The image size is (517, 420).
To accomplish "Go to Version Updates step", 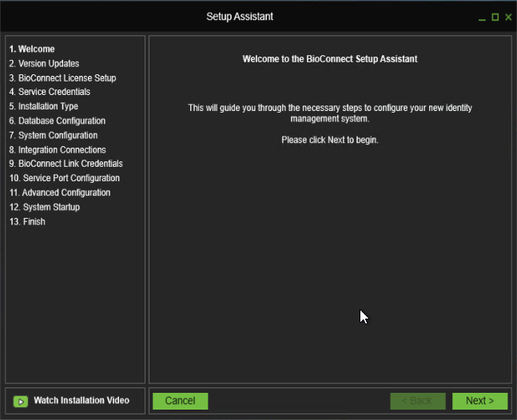I will click(x=44, y=63).
